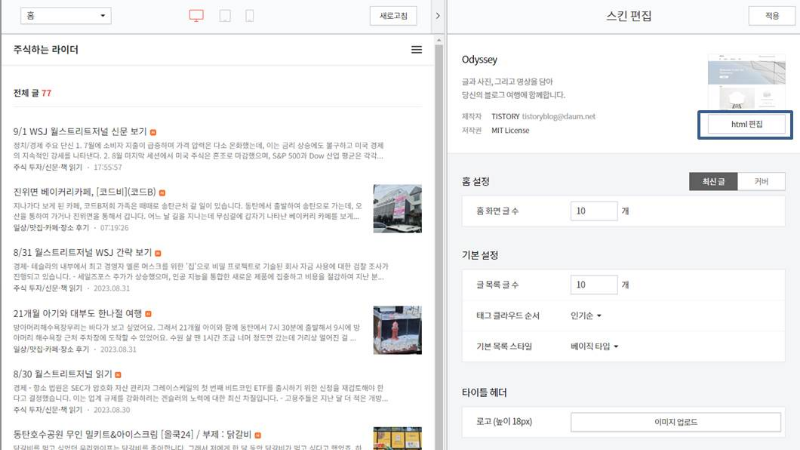Screen dimensions: 800x450
Task: Open the 동탄호수공원 post thumbnail
Action: pos(397,438)
